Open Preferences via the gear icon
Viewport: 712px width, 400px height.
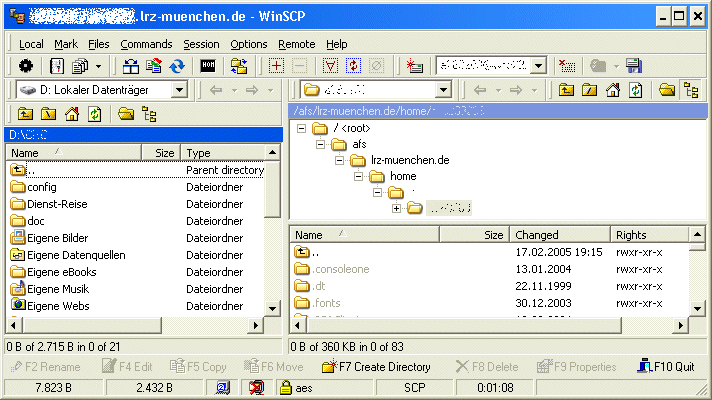[25, 66]
